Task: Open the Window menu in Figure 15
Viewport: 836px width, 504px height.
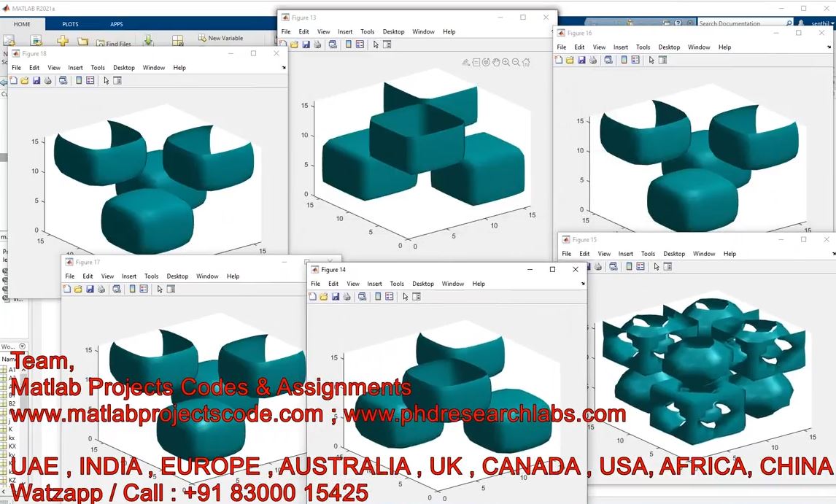Action: (x=704, y=254)
